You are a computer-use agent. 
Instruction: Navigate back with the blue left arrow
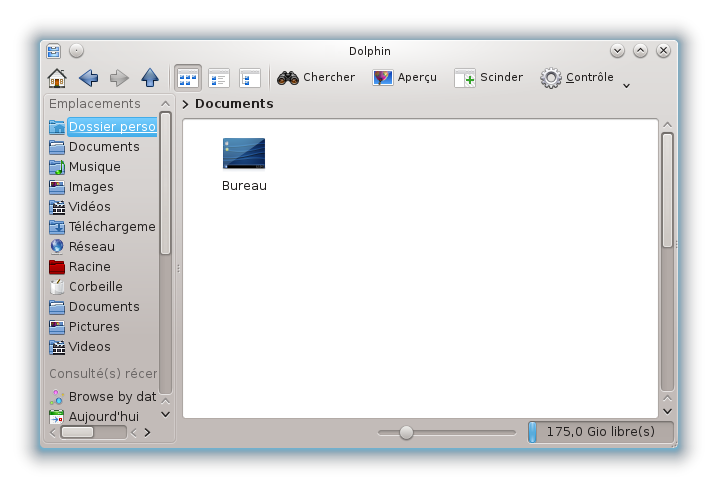[x=88, y=78]
